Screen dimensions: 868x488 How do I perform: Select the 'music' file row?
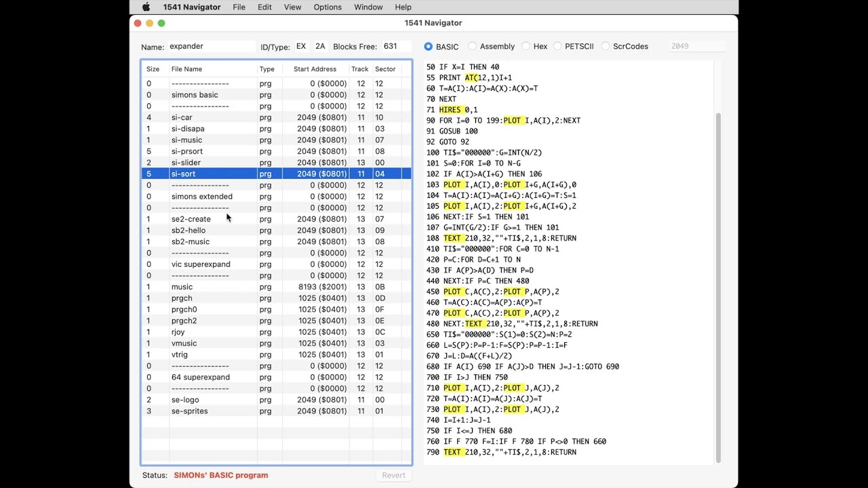pos(276,287)
